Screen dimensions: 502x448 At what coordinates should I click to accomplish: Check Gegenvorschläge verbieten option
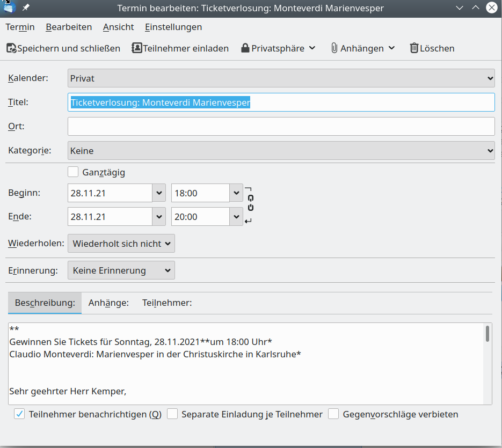pos(333,414)
